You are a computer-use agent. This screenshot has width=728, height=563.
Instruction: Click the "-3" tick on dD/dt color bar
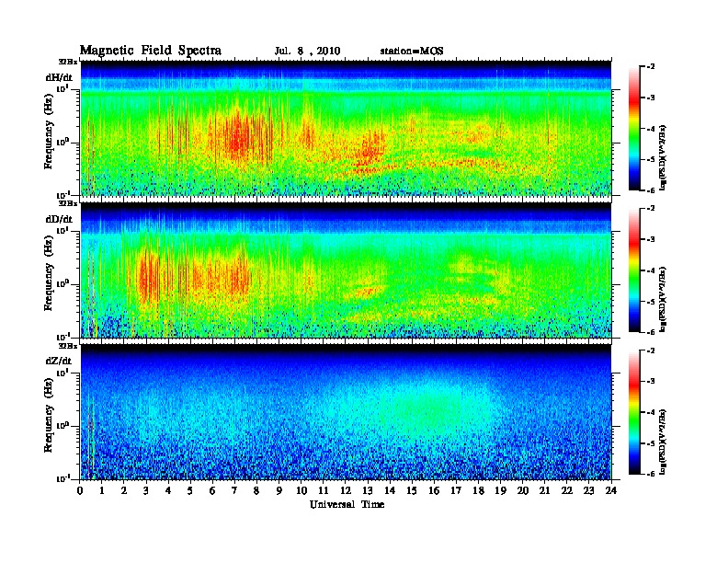[x=652, y=239]
